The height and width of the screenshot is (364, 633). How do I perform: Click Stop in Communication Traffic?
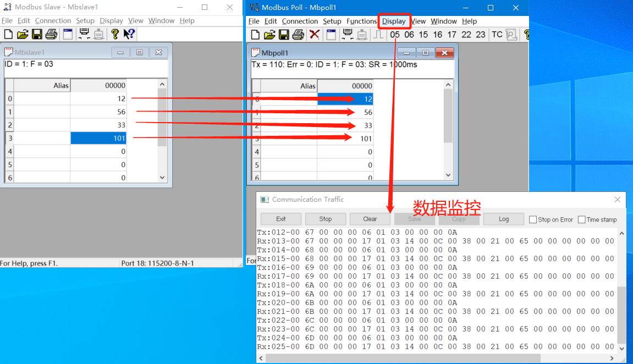tap(326, 219)
